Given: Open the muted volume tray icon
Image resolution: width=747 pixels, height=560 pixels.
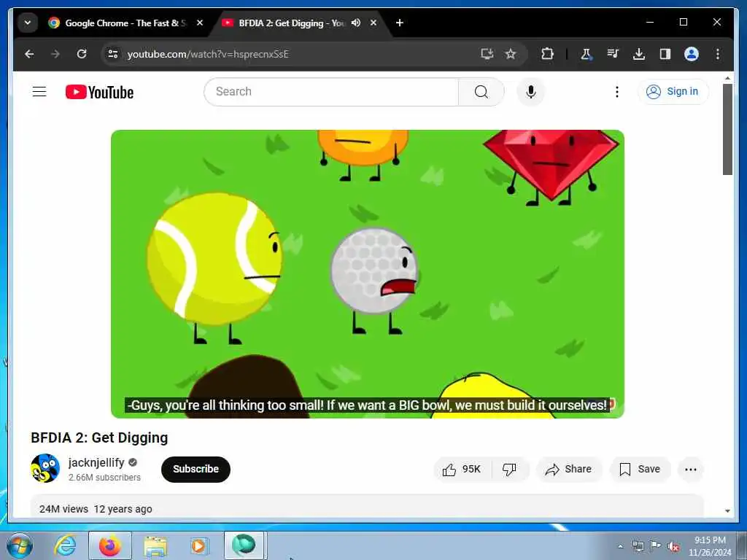Looking at the screenshot, I should click(673, 547).
